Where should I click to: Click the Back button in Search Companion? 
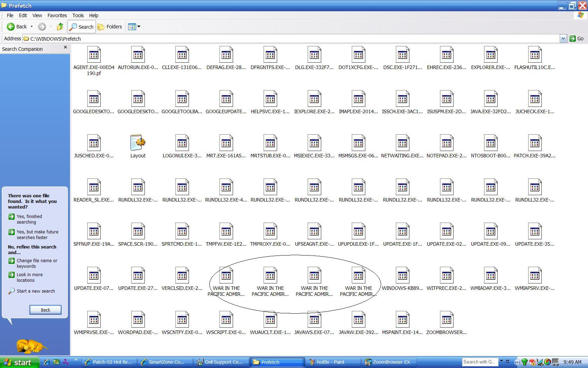[45, 310]
